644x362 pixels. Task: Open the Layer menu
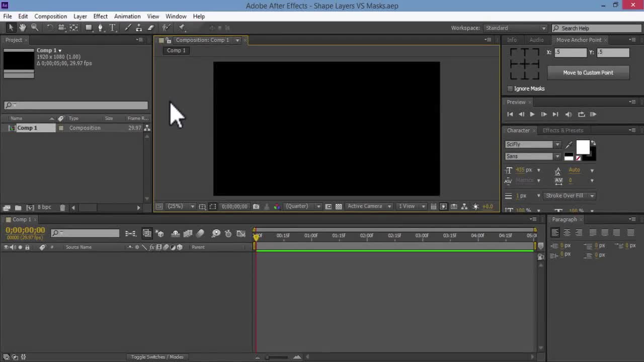click(80, 16)
